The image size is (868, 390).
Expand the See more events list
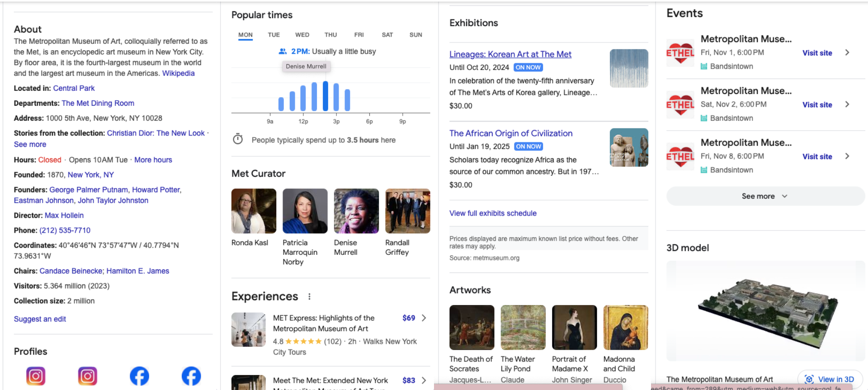765,196
